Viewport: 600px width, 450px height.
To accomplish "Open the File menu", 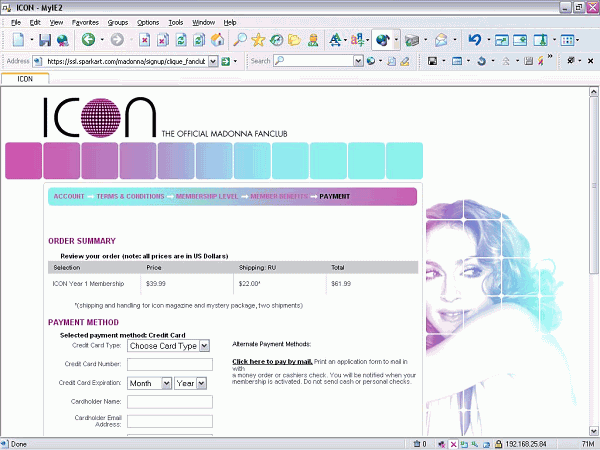I will click(16, 23).
